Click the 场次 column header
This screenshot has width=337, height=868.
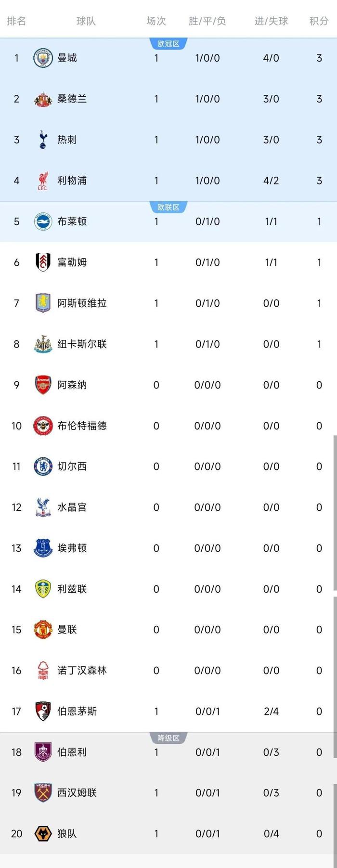(x=156, y=21)
